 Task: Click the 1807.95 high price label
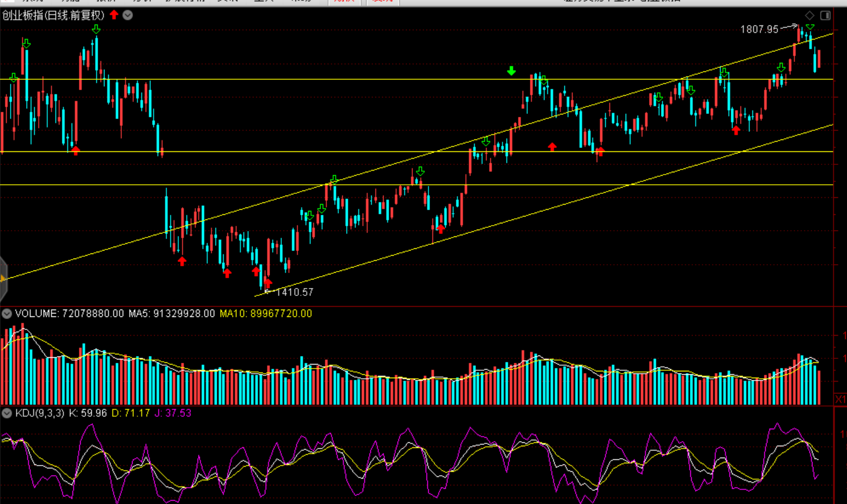point(759,29)
